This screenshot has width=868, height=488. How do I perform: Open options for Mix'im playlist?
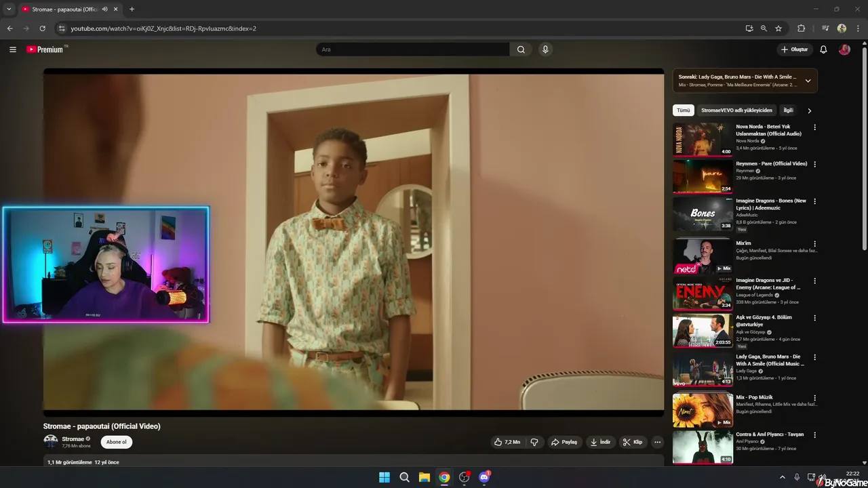(x=814, y=243)
